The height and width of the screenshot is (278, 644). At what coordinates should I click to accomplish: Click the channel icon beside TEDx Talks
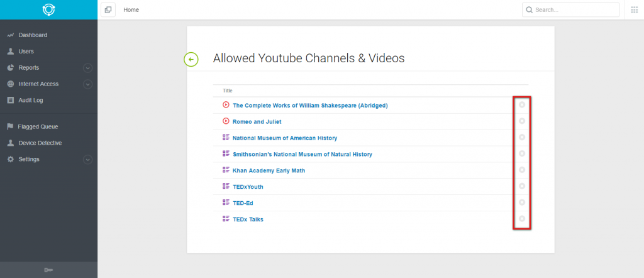pyautogui.click(x=226, y=218)
